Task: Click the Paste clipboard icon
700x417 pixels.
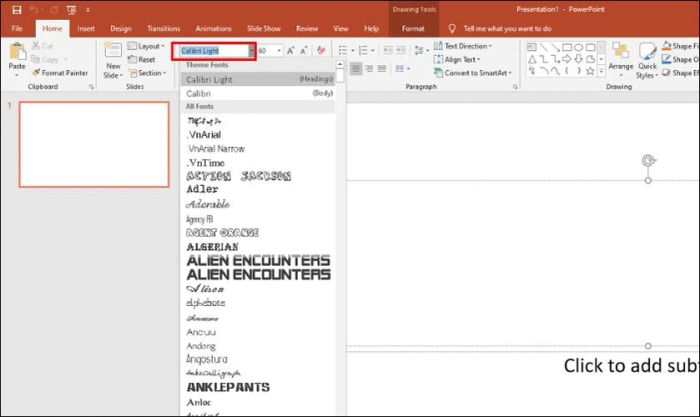Action: [x=17, y=51]
